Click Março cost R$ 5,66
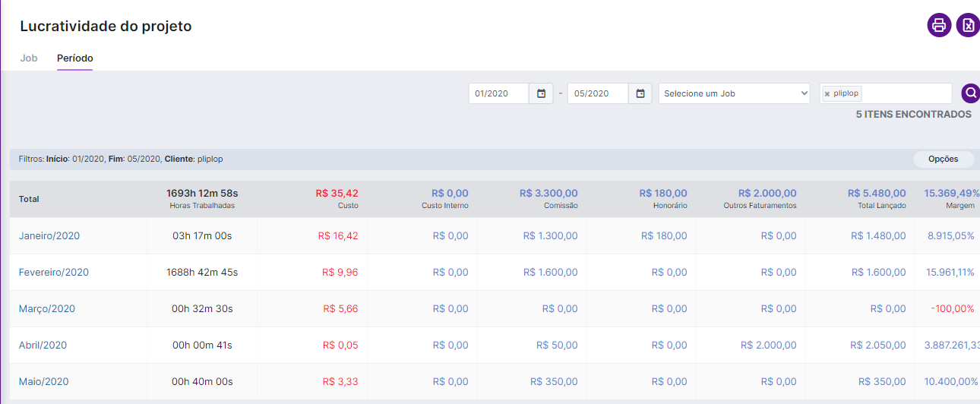The width and height of the screenshot is (980, 404). pos(340,309)
